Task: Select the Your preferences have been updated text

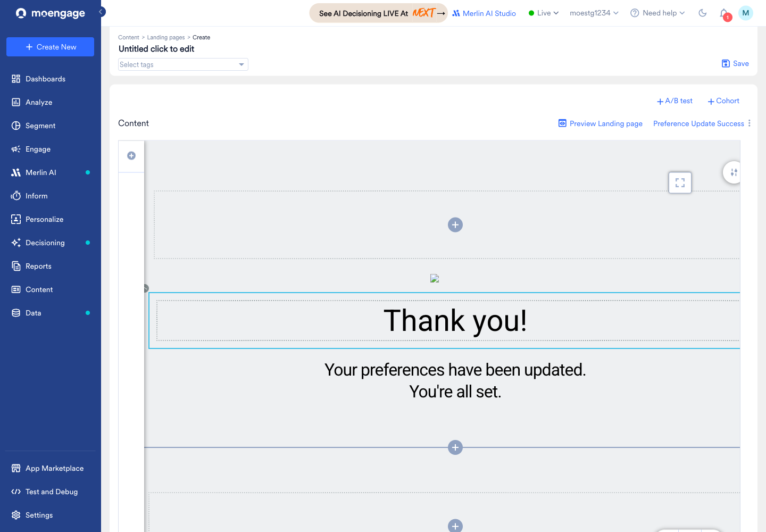Action: (x=455, y=370)
